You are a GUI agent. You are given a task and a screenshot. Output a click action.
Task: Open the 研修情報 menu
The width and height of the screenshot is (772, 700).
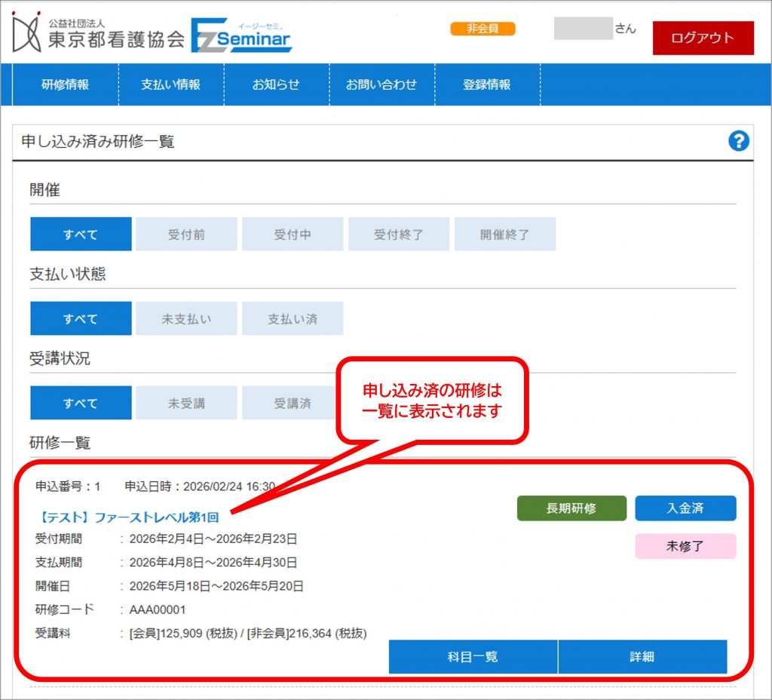pyautogui.click(x=65, y=84)
